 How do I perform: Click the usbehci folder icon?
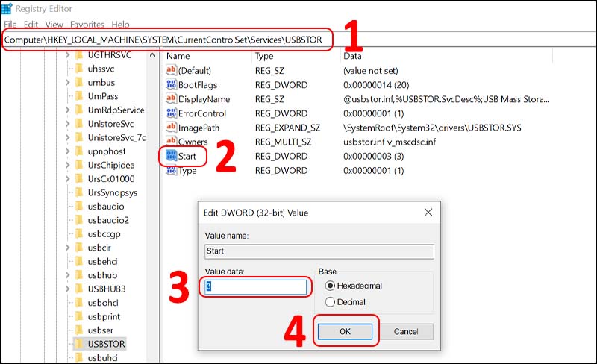pyautogui.click(x=79, y=261)
